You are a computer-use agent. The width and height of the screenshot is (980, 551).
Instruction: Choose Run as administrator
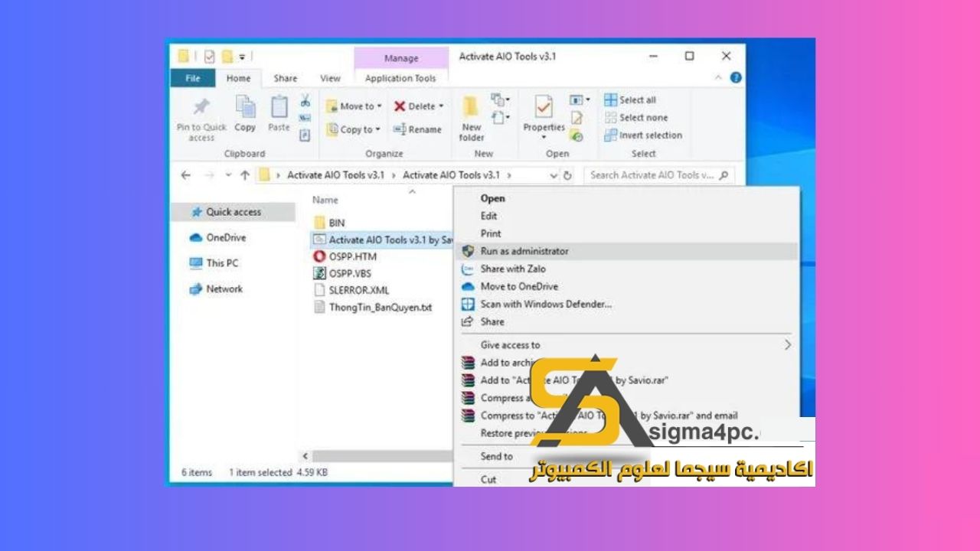tap(626, 251)
